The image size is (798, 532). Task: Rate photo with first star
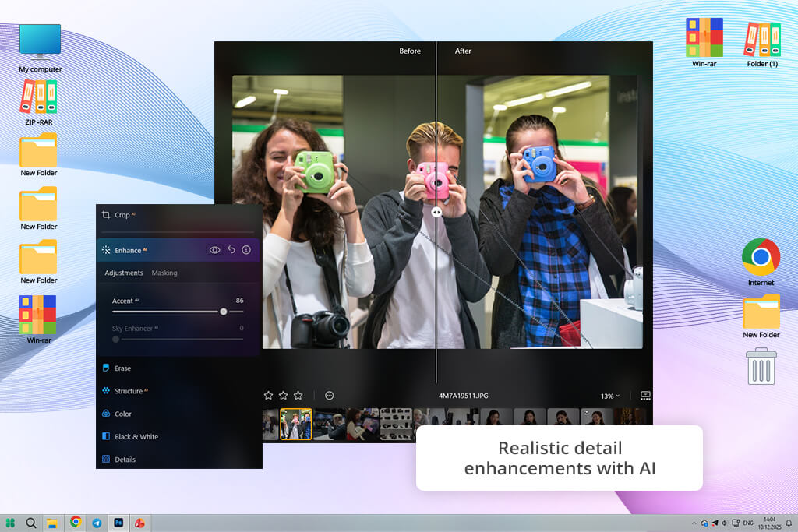(x=268, y=395)
